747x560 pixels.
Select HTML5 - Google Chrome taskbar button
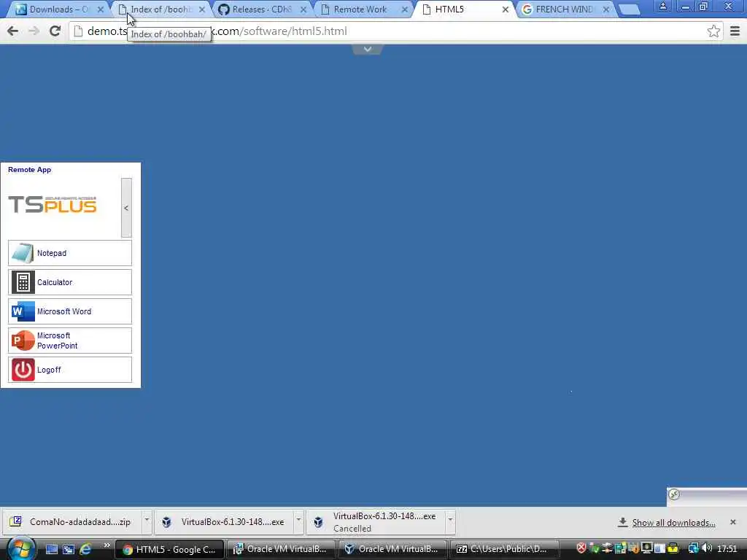click(169, 549)
